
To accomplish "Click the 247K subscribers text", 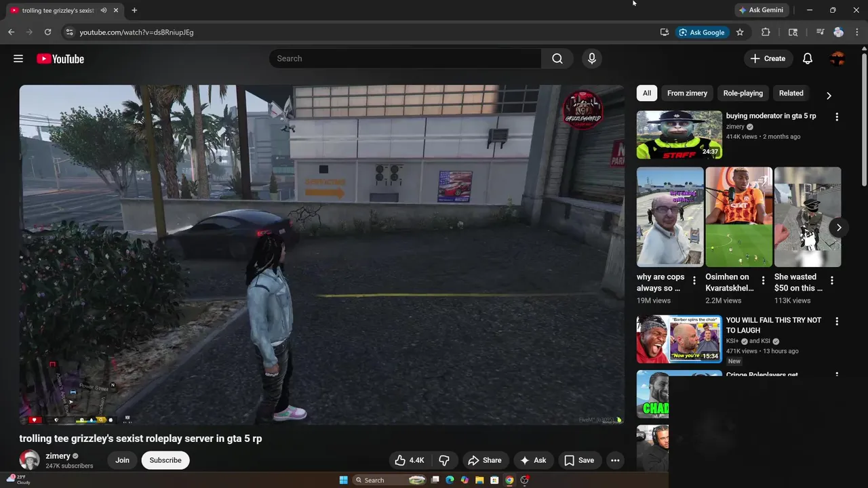I will (x=69, y=466).
